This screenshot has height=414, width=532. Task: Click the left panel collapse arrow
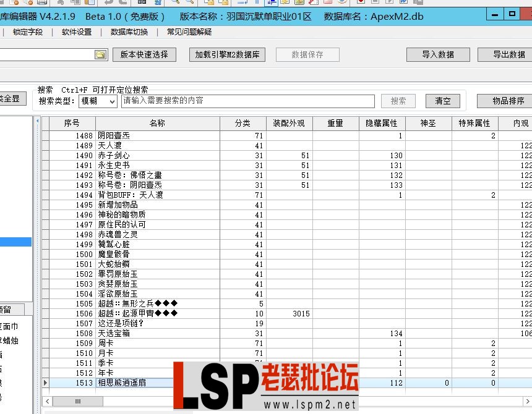36,119
